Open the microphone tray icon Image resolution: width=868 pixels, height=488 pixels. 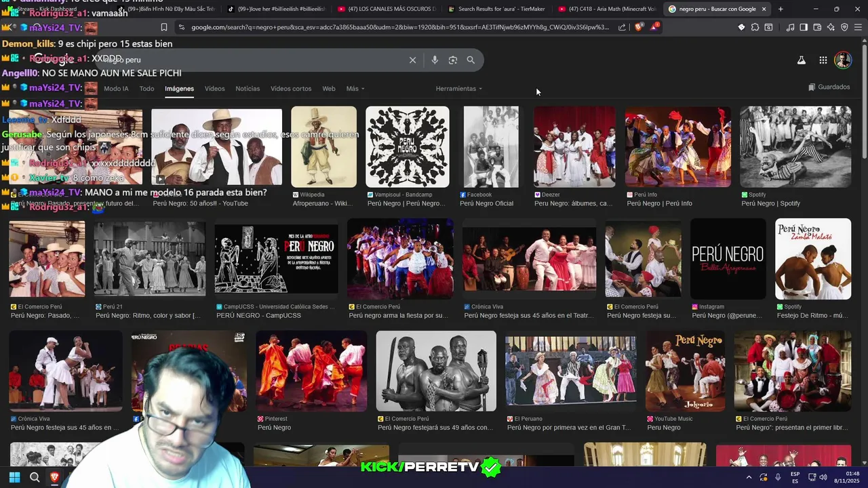coord(778,477)
